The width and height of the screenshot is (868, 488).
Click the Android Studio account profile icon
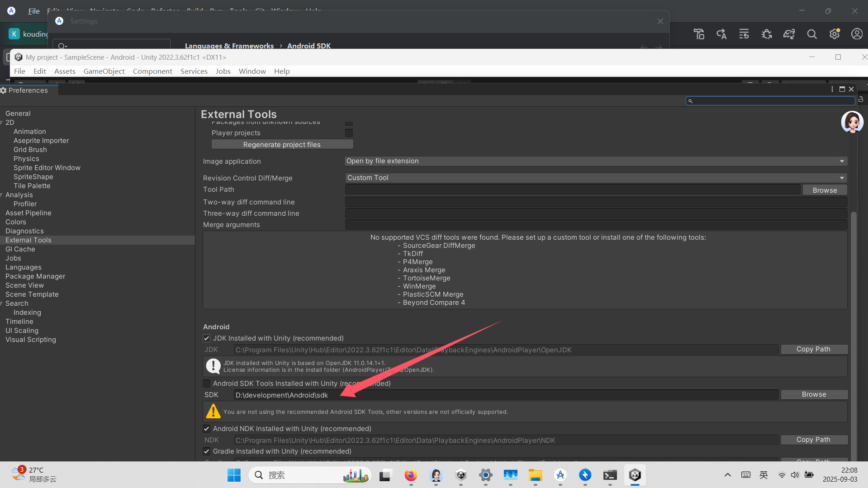coord(857,34)
